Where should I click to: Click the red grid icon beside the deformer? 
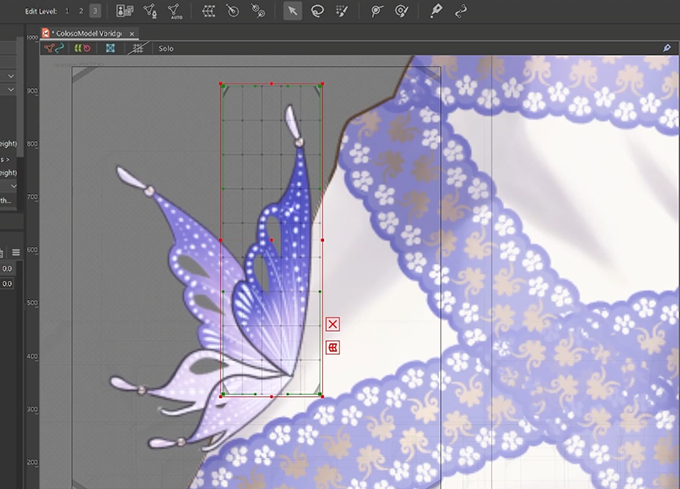coord(332,347)
